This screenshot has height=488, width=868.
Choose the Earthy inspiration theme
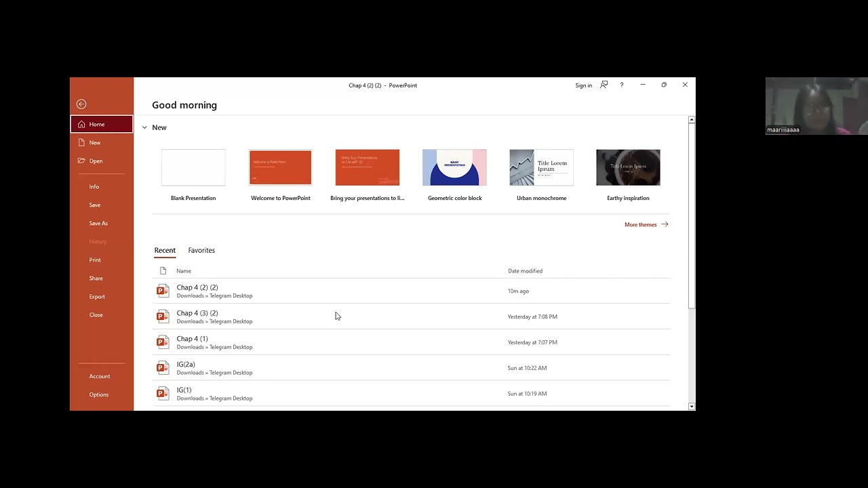tap(628, 176)
